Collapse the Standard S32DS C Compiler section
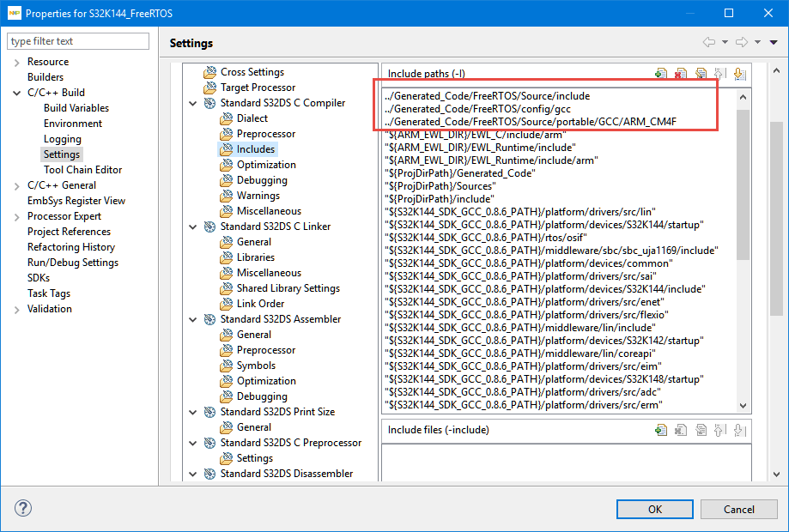Image resolution: width=789 pixels, height=532 pixels. (x=194, y=102)
